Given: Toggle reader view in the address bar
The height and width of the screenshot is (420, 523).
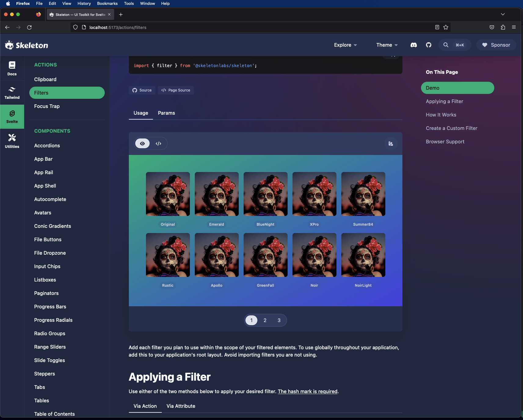Looking at the screenshot, I should pos(437,27).
